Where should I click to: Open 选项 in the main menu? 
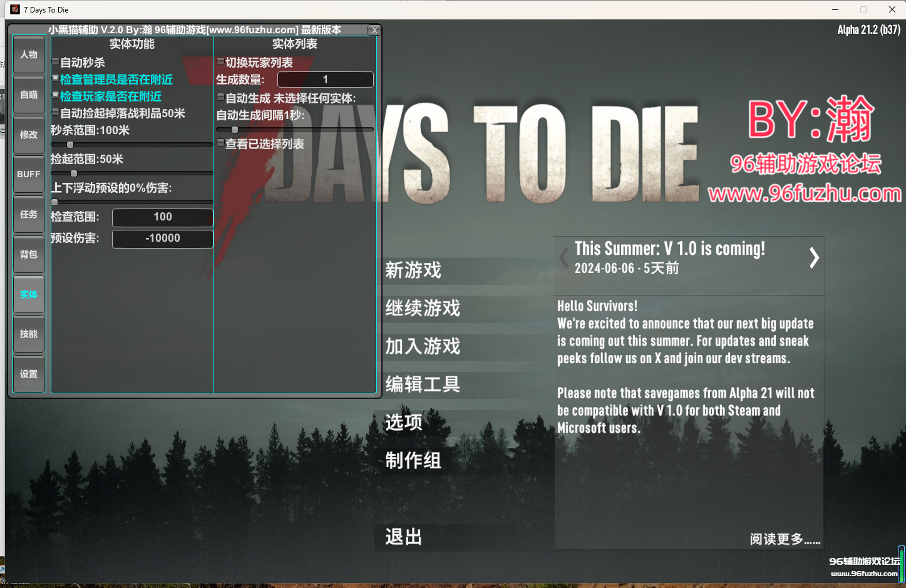[x=404, y=423]
